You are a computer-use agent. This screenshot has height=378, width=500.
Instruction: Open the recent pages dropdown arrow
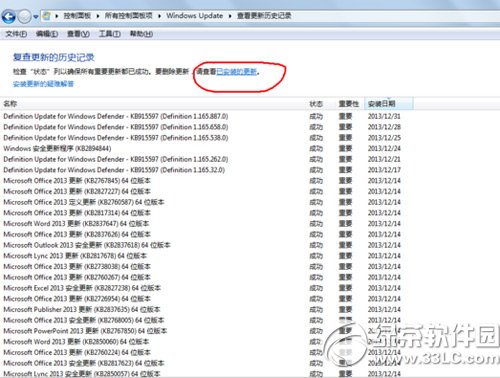tap(36, 17)
